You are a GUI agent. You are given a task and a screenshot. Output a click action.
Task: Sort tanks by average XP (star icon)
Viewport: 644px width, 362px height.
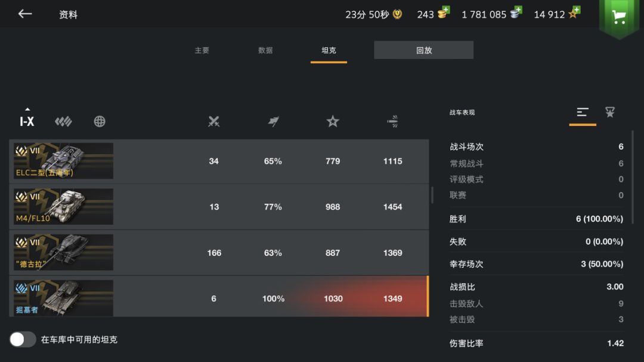333,122
